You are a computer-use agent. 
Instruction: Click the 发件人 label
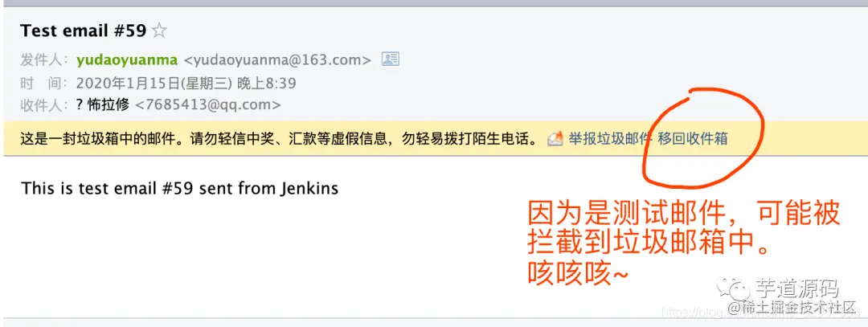(44, 59)
